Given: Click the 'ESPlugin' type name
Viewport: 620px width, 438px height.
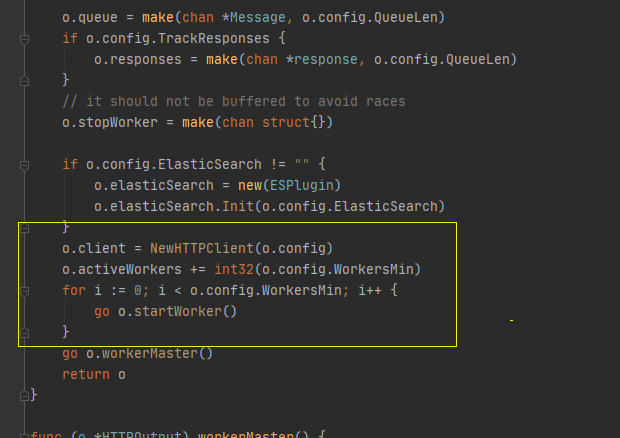Looking at the screenshot, I should coord(301,185).
